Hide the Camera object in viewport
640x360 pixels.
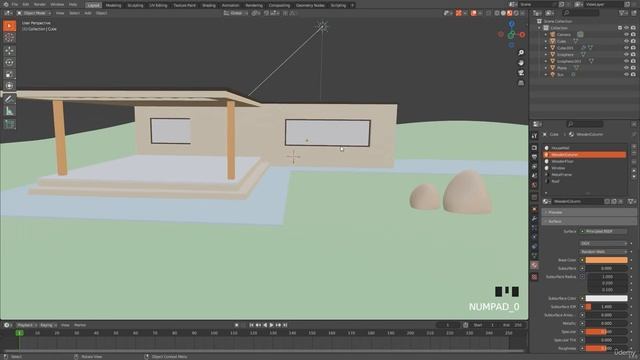[x=626, y=35]
